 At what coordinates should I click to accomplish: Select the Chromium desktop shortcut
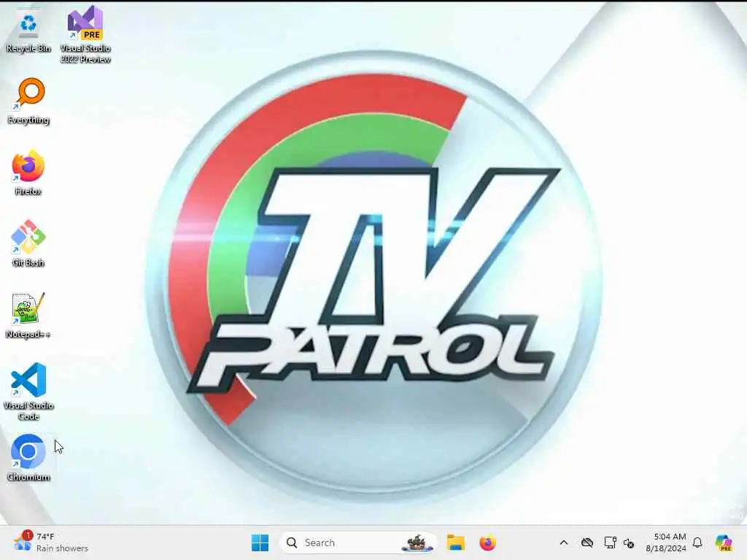pyautogui.click(x=28, y=458)
